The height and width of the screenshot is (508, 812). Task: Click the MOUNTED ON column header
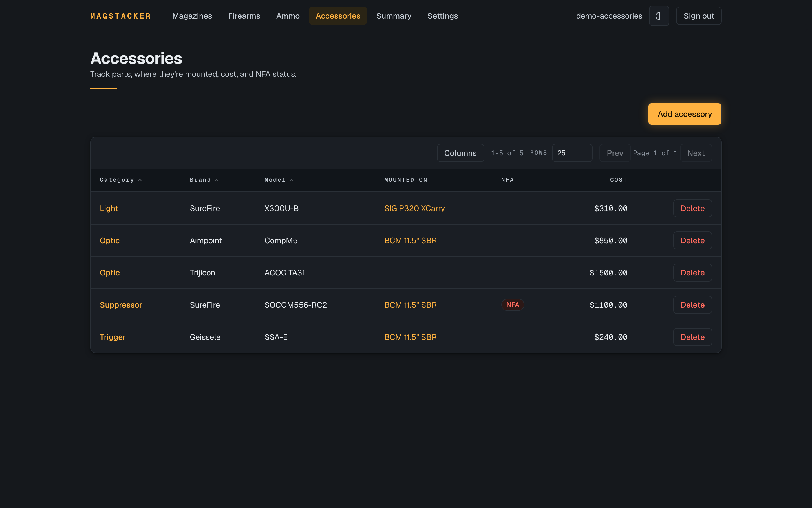pyautogui.click(x=406, y=180)
